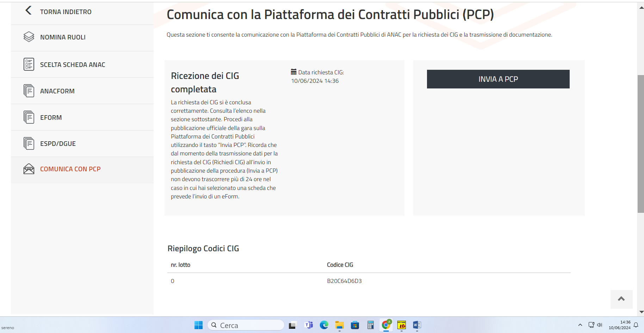Click the Comunica con PCP envelope icon
Screen dimensions: 644x333
pyautogui.click(x=29, y=169)
